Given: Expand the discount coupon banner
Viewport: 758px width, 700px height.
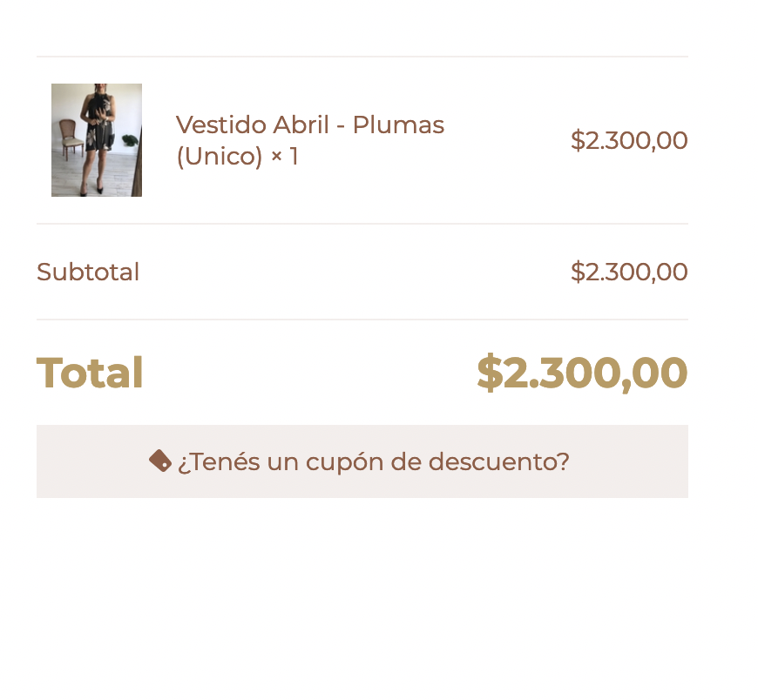Looking at the screenshot, I should point(362,461).
